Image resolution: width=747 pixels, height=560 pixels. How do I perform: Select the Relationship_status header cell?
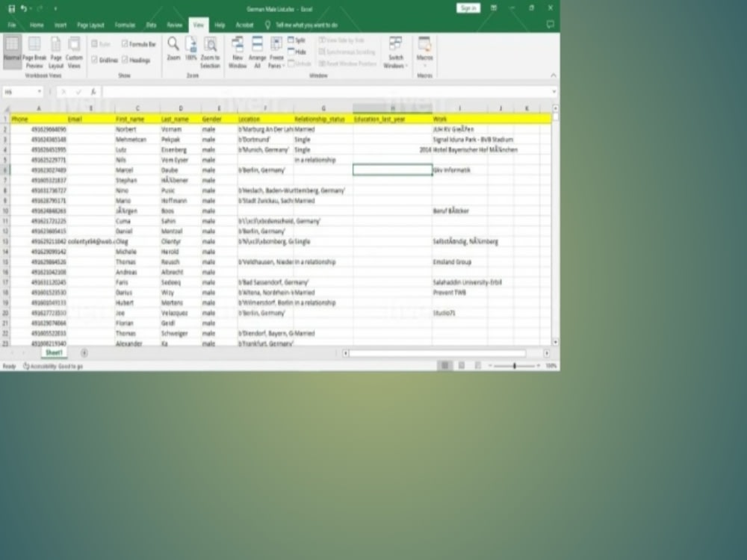[x=323, y=119]
